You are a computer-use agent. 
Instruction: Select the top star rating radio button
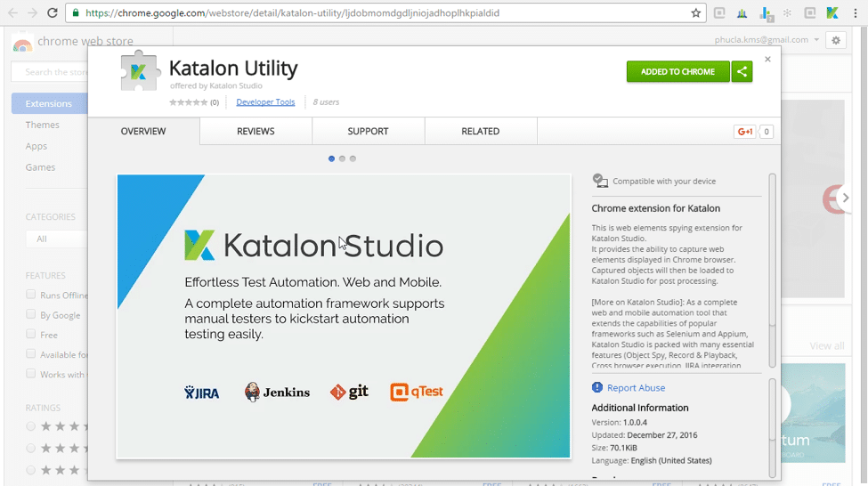[31, 426]
